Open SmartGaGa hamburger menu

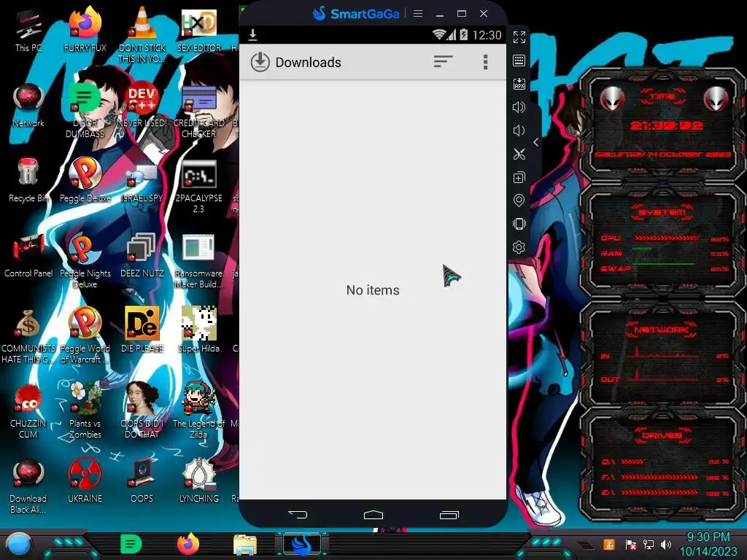coord(418,13)
